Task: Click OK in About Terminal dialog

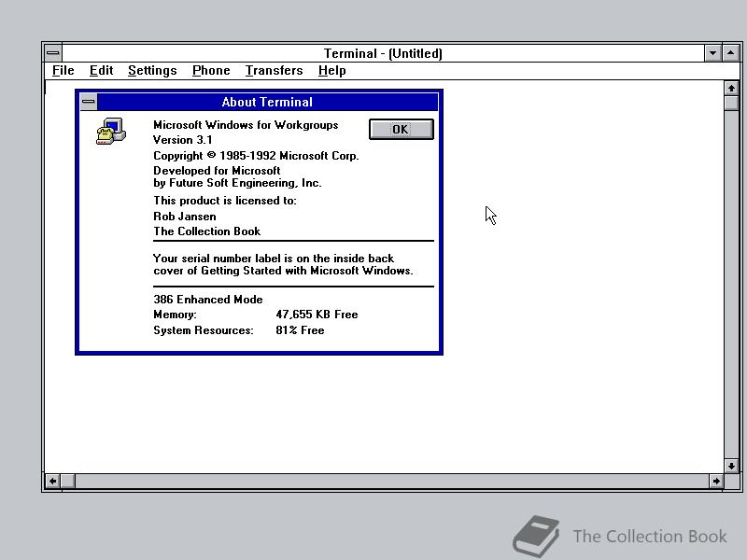Action: [402, 129]
